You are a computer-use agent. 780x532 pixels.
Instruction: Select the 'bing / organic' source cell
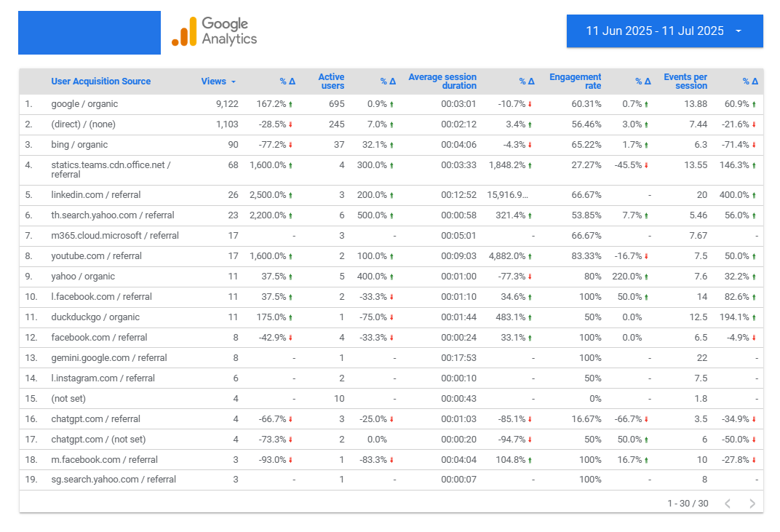tap(79, 145)
